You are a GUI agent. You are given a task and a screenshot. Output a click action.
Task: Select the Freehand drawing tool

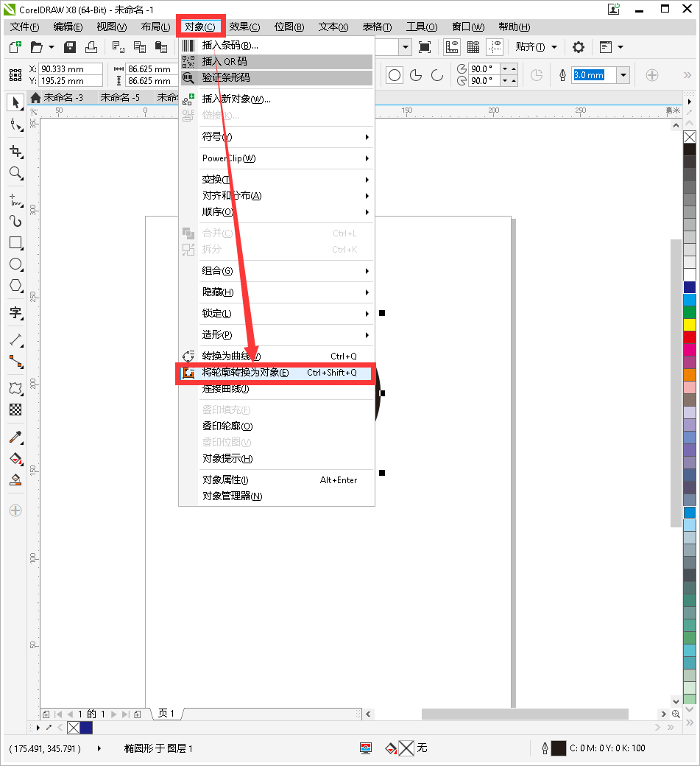tap(15, 200)
